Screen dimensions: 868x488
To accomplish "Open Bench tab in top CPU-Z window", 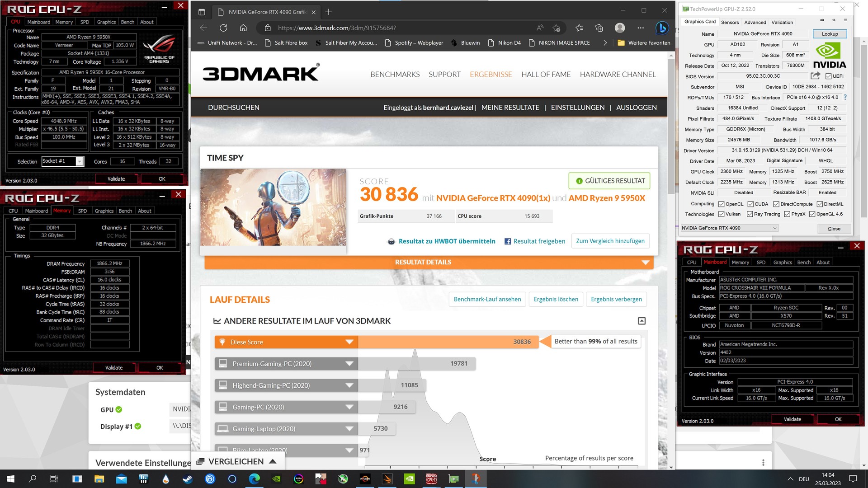I will tap(127, 22).
